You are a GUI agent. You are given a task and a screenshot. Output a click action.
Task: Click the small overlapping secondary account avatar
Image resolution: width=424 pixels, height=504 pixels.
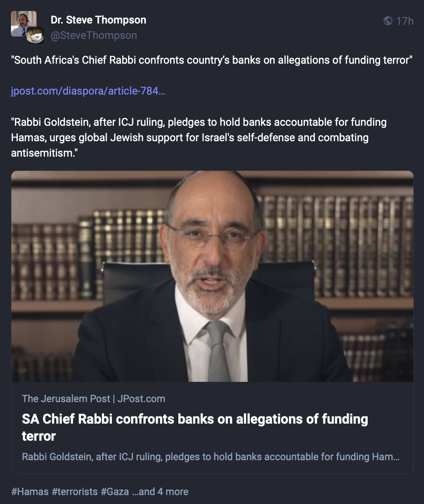tap(35, 35)
